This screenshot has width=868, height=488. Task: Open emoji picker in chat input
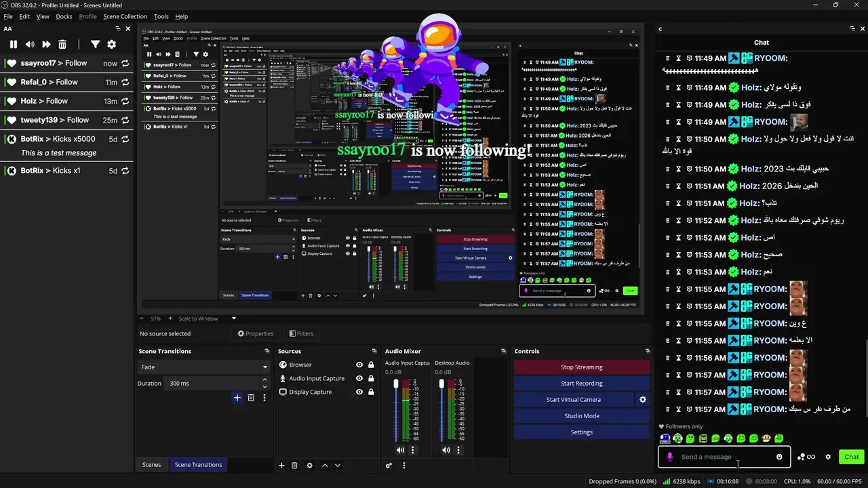(x=779, y=457)
